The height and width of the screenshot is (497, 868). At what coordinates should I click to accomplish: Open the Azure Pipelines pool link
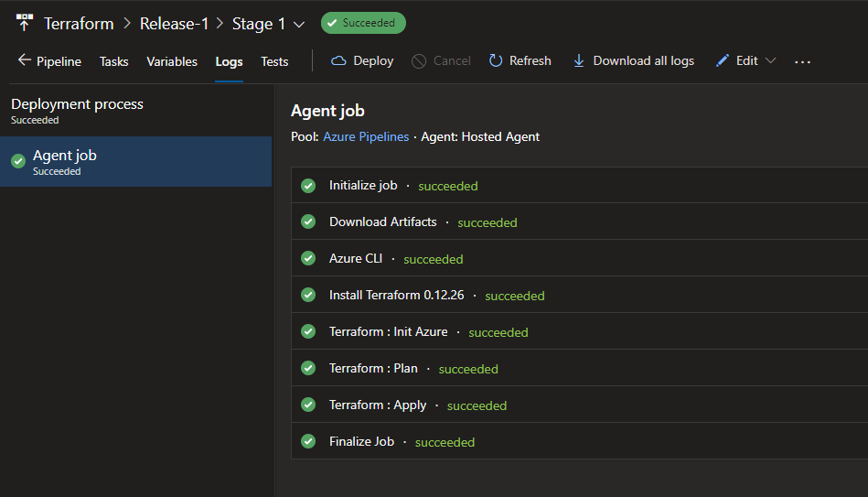(366, 136)
